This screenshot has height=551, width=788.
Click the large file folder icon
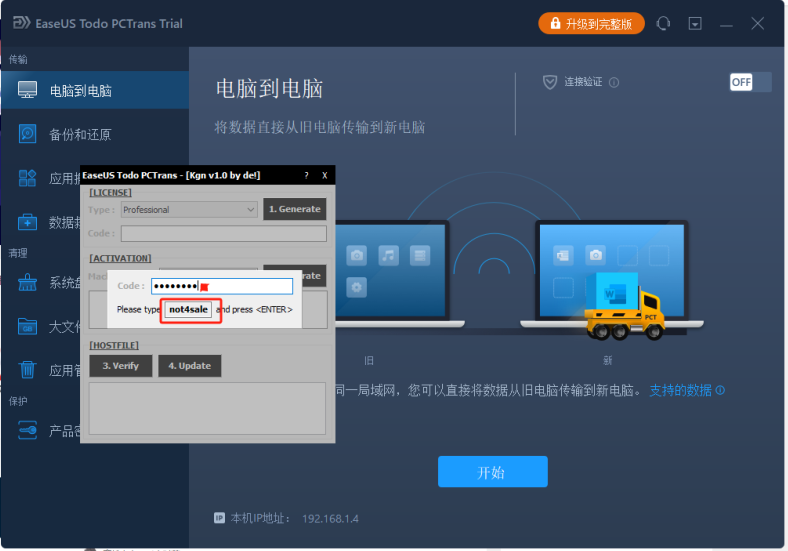27,327
